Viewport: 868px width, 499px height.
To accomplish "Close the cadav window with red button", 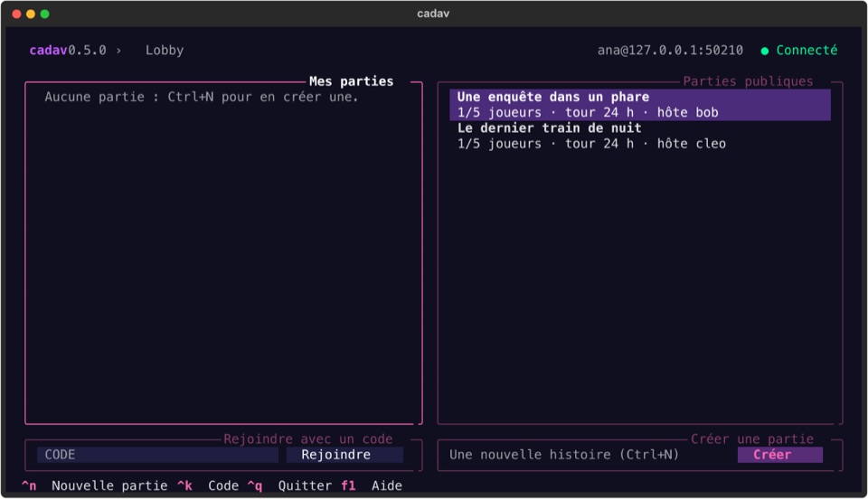I will point(16,14).
